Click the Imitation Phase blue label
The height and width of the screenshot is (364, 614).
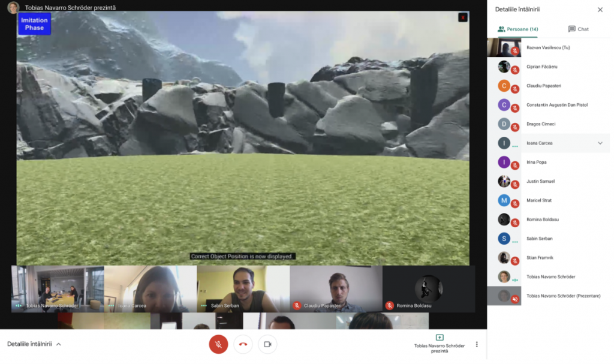(x=34, y=24)
